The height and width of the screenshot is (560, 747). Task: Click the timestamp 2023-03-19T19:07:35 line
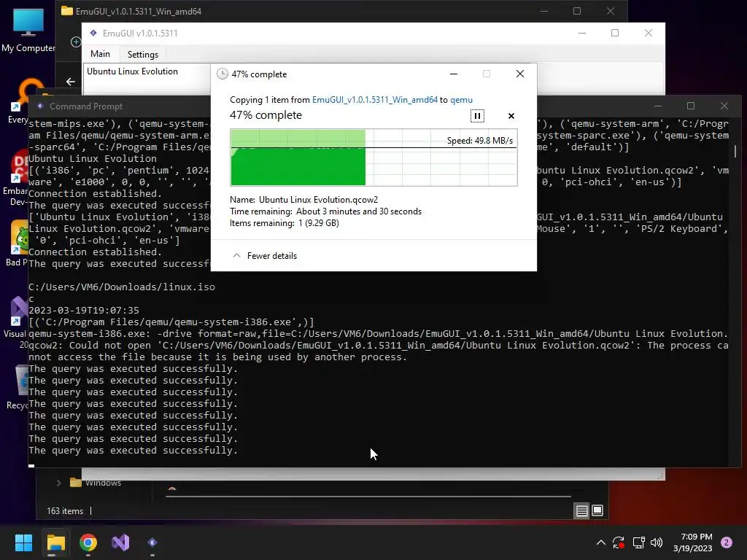pyautogui.click(x=84, y=311)
